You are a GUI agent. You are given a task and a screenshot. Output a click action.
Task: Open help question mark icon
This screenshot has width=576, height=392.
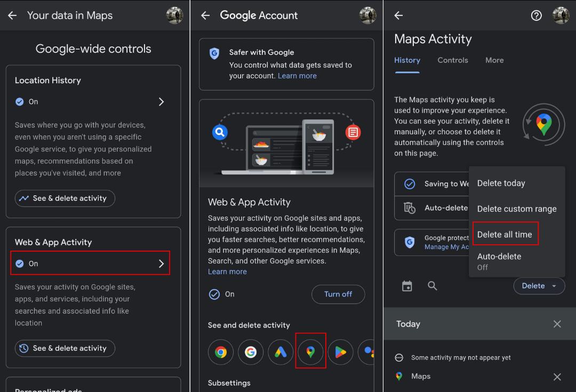(537, 15)
